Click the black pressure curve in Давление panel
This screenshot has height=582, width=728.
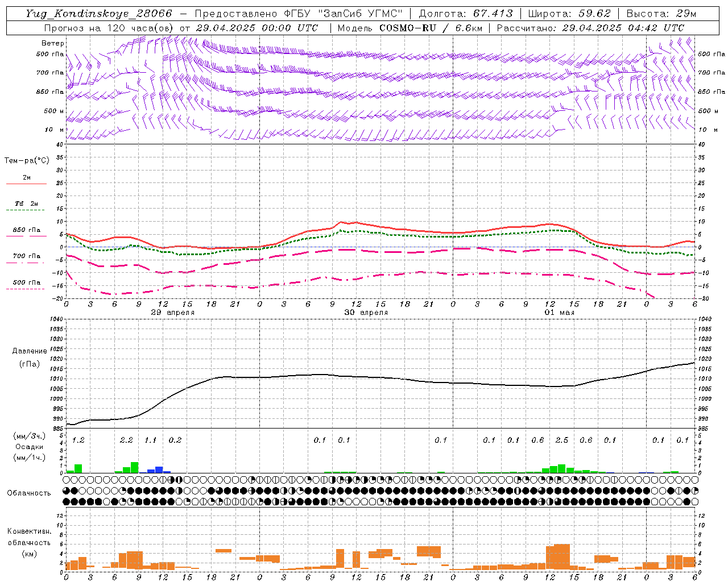[x=381, y=377]
